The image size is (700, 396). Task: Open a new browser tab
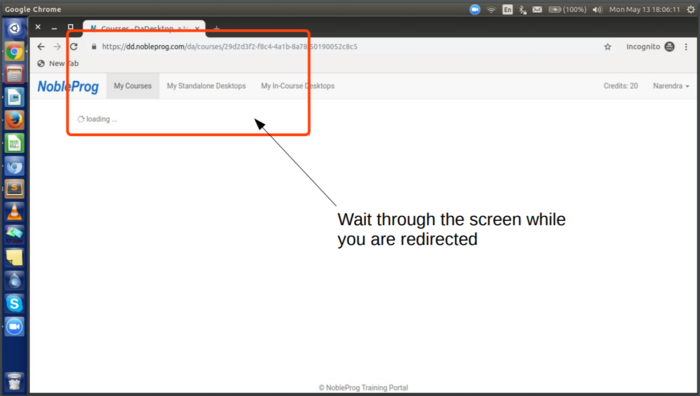(x=216, y=28)
